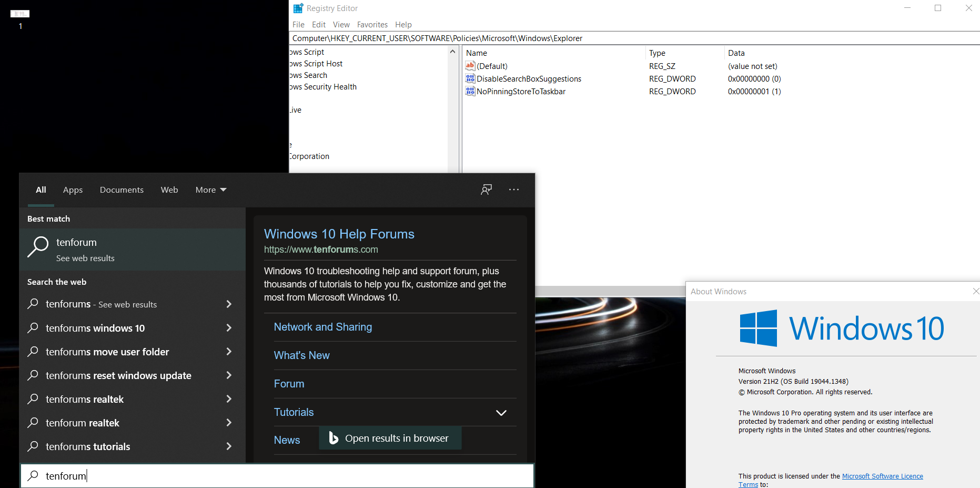Viewport: 980px width, 488px height.
Task: Click search icon next to tenforums windows 10
Action: [x=33, y=328]
